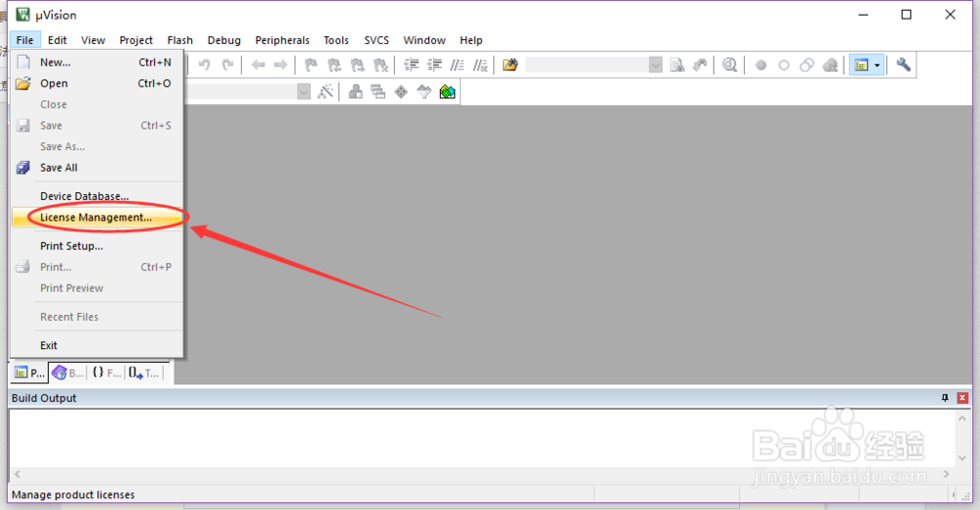Click the Kill all breakpoints icon
This screenshot has width=980, height=510.
(x=830, y=65)
